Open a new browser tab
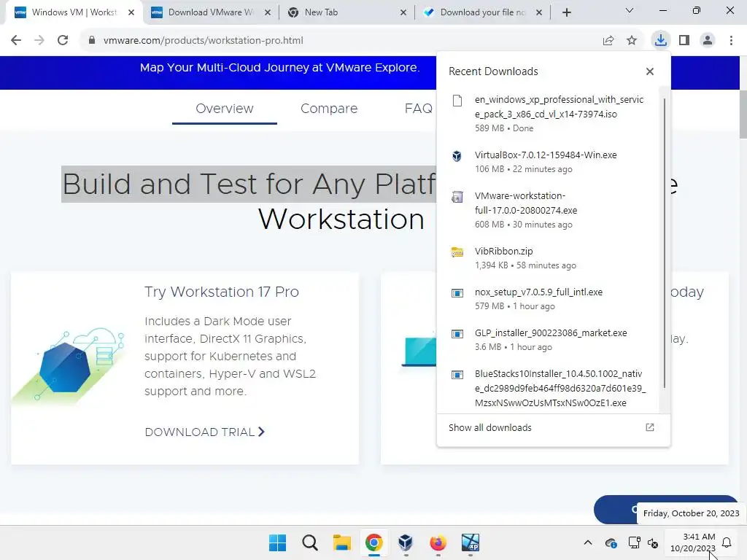Image resolution: width=747 pixels, height=560 pixels. point(566,12)
